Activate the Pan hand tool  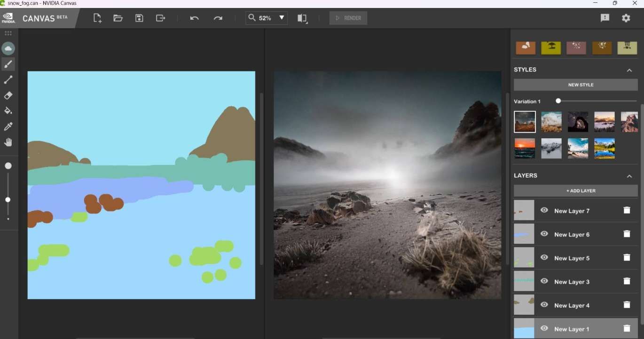[x=8, y=142]
